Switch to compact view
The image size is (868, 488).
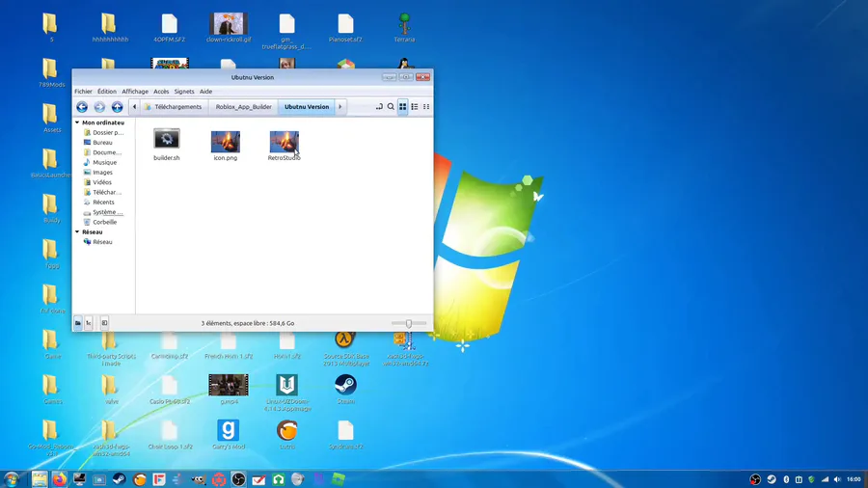click(x=426, y=107)
